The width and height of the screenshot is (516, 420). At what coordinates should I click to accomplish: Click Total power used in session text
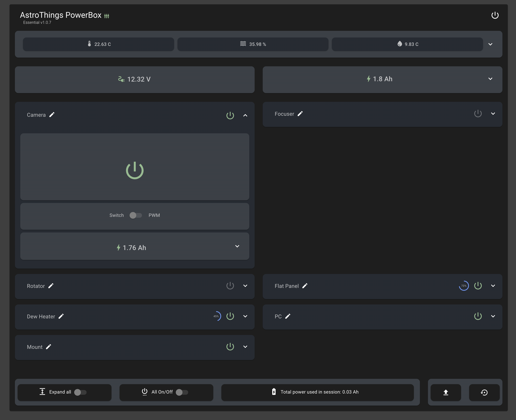[x=319, y=392]
